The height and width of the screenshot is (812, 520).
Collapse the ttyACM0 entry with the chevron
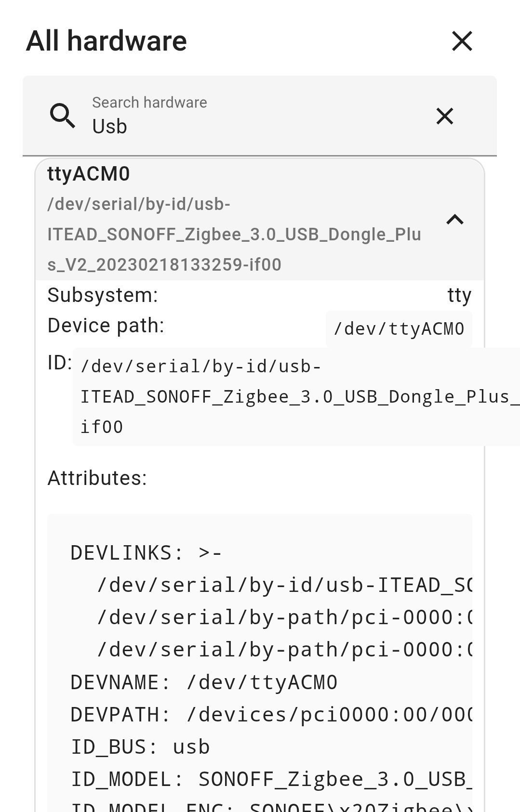(x=454, y=220)
